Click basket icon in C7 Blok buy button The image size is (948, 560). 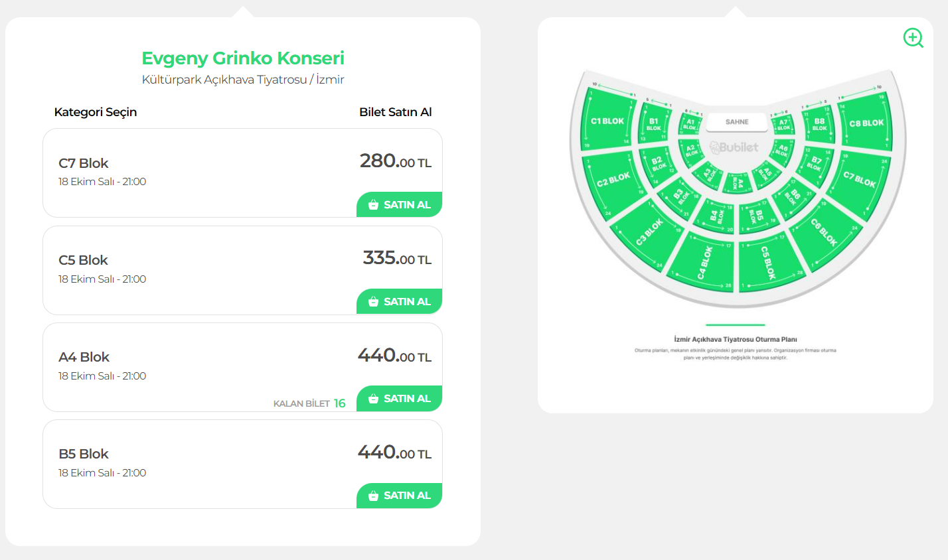tap(373, 205)
